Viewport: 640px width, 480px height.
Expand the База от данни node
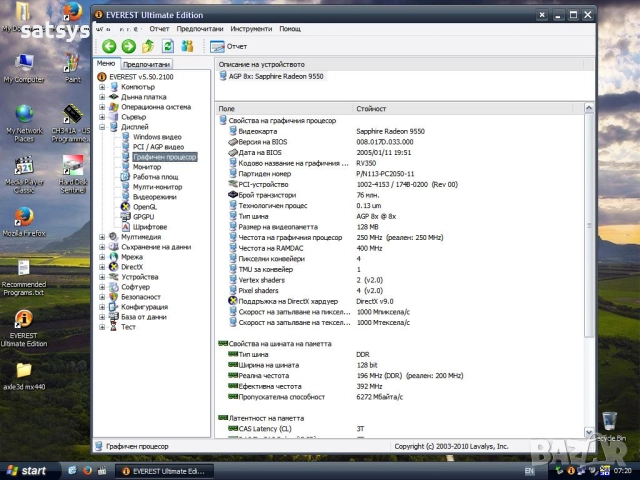click(102, 317)
